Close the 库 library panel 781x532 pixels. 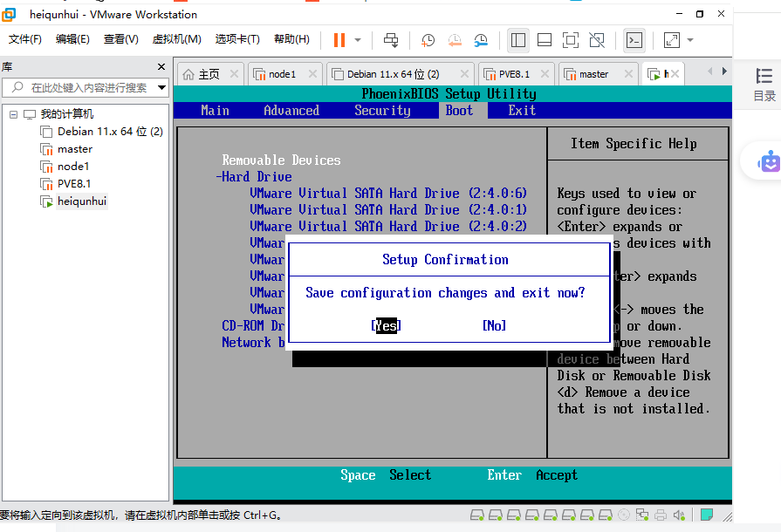pos(161,66)
